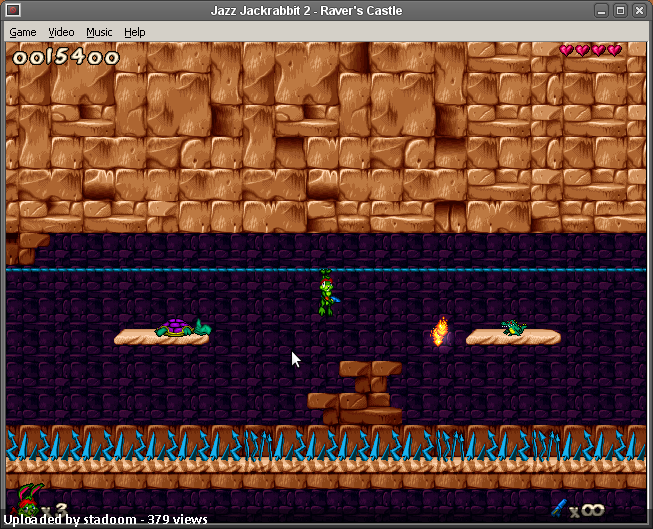Click the rabbit face lives icon
Screen dimensions: 653x529
tap(29, 500)
